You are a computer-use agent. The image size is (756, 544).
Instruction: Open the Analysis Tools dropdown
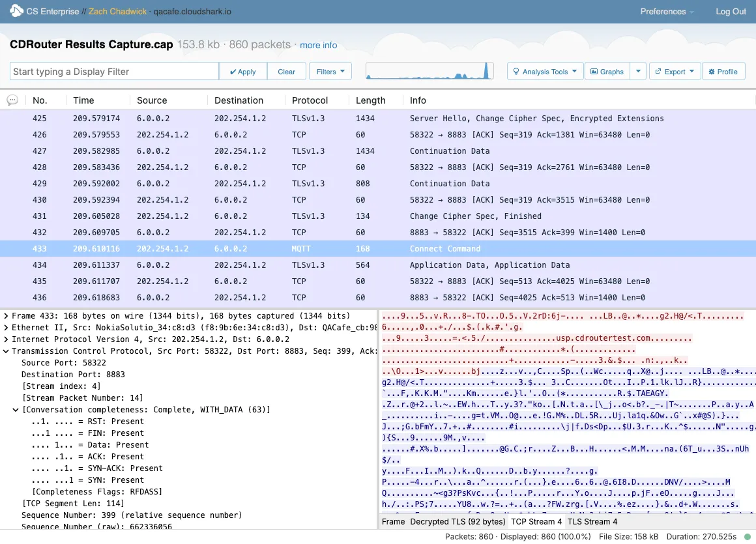point(545,72)
